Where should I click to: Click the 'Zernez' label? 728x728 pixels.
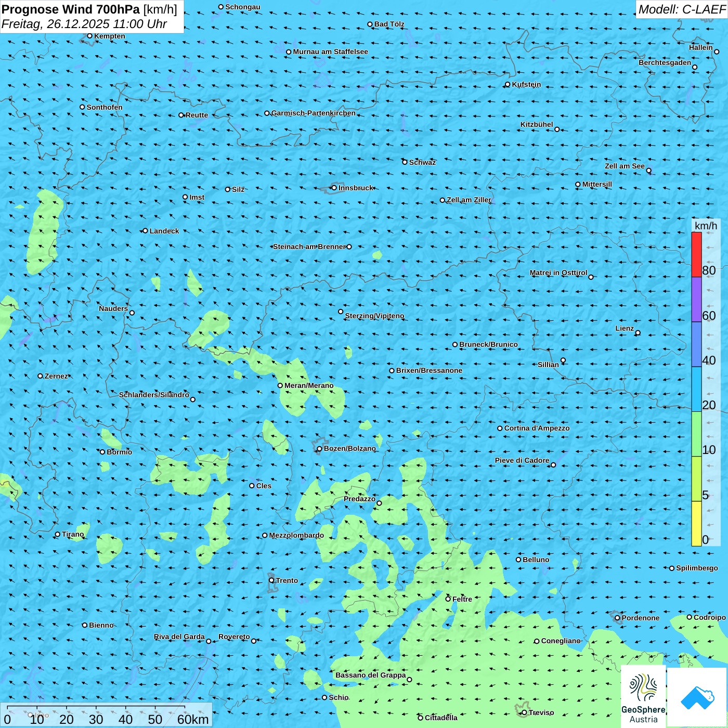coord(56,376)
